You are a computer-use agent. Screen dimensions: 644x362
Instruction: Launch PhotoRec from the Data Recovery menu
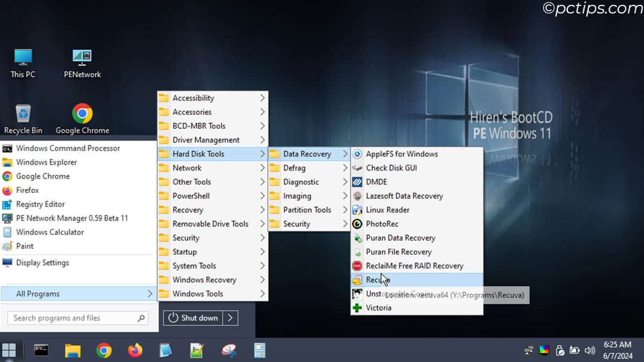tap(382, 224)
